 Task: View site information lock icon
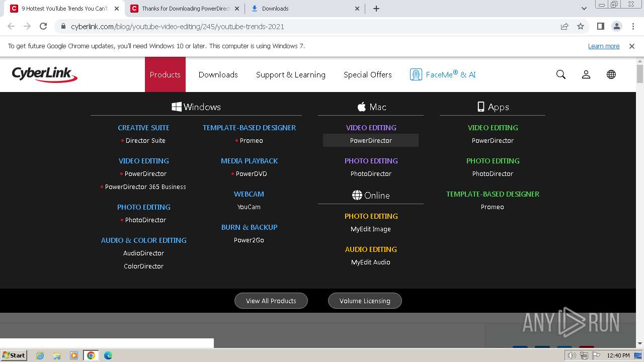tap(63, 27)
